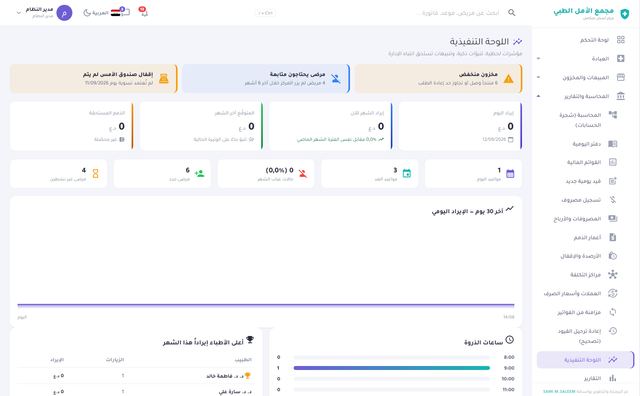This screenshot has height=396, width=640.
Task: Click the أعمار الذمم document icon
Action: click(613, 237)
